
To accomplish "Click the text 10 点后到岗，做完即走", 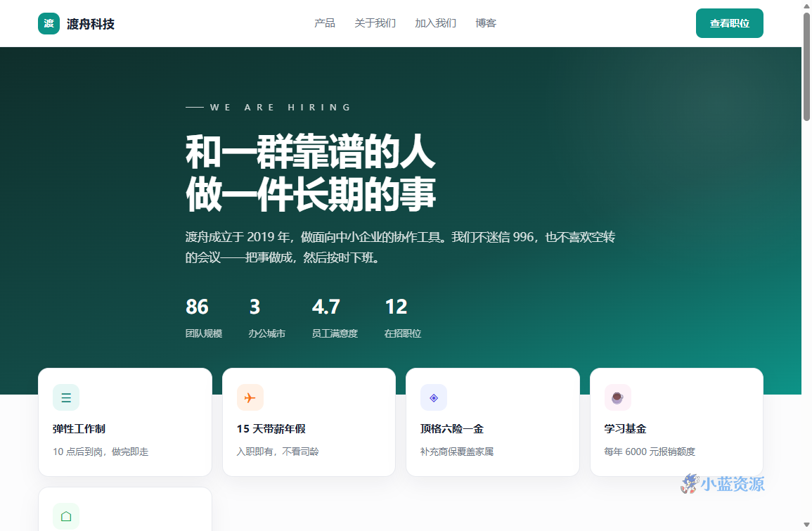I will [101, 452].
